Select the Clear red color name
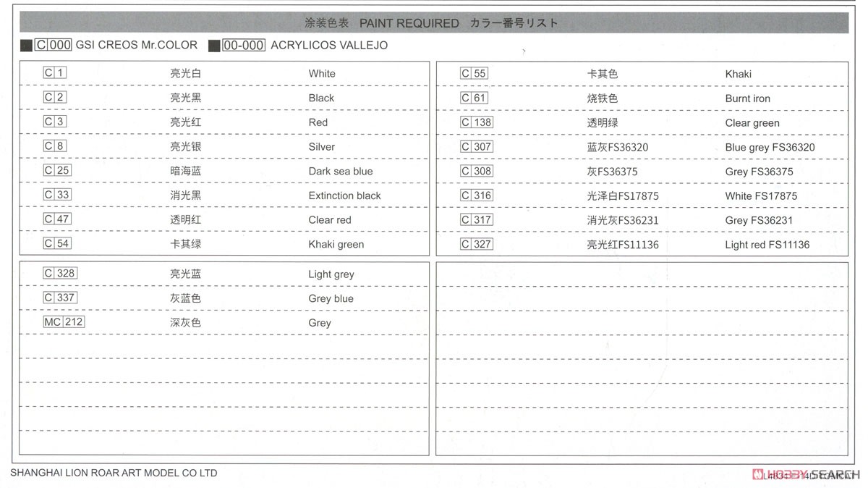The height and width of the screenshot is (488, 868). [x=330, y=220]
